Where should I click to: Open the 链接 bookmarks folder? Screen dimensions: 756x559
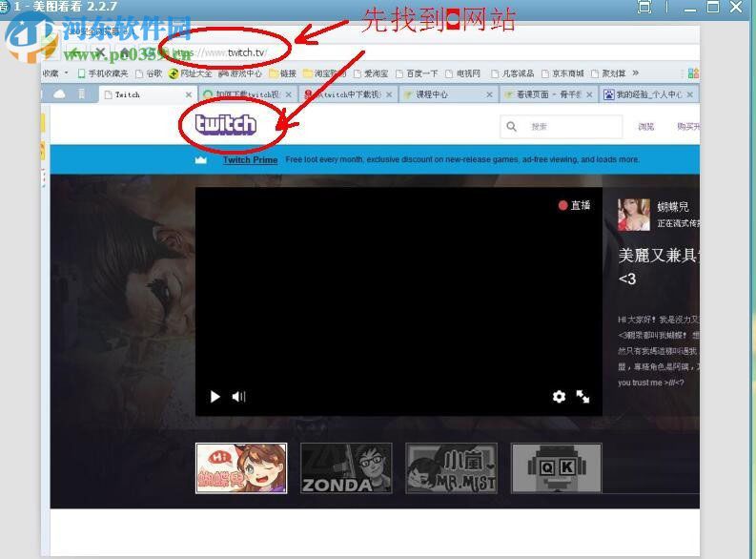point(282,73)
